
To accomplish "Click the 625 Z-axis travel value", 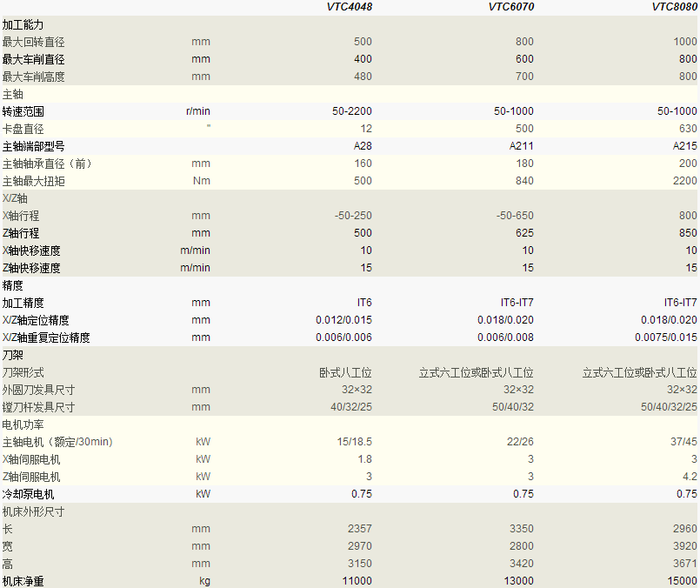I will point(524,233).
